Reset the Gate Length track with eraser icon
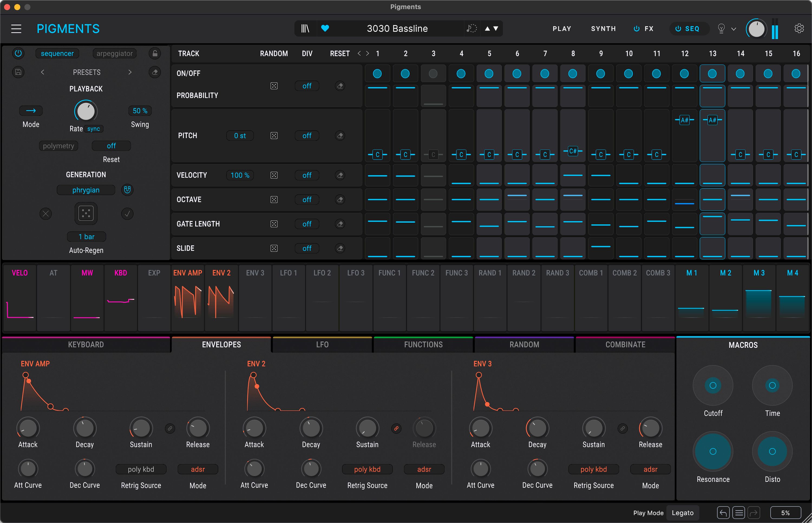 (x=340, y=224)
